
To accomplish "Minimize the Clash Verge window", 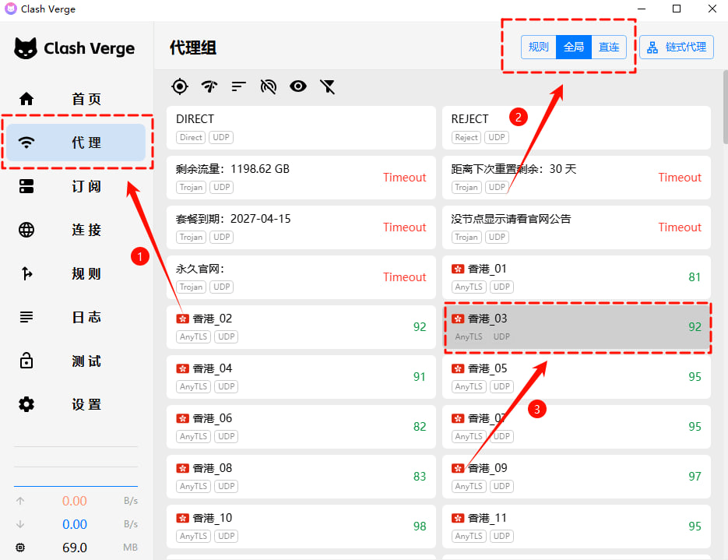I will click(642, 9).
